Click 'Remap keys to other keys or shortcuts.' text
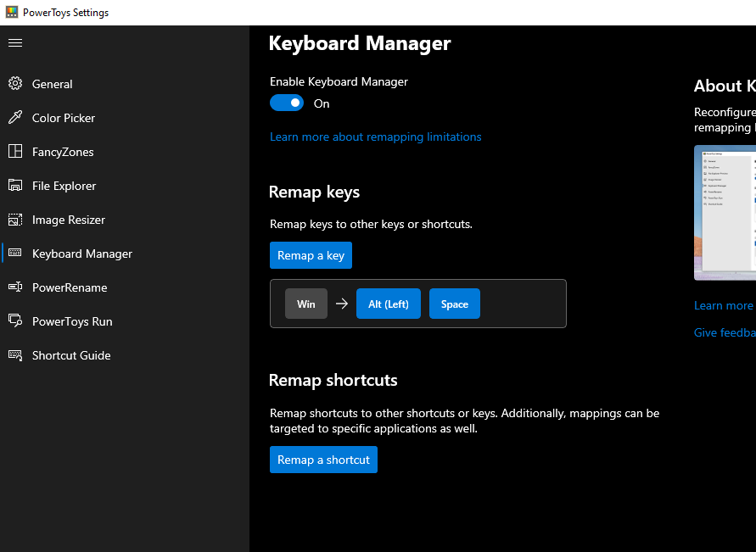The width and height of the screenshot is (756, 552). (372, 224)
